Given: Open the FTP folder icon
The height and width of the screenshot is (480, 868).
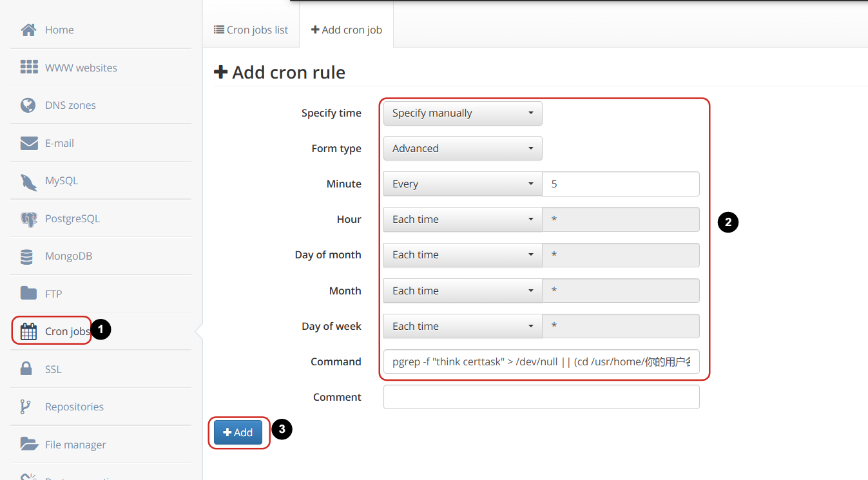Looking at the screenshot, I should click(x=28, y=294).
